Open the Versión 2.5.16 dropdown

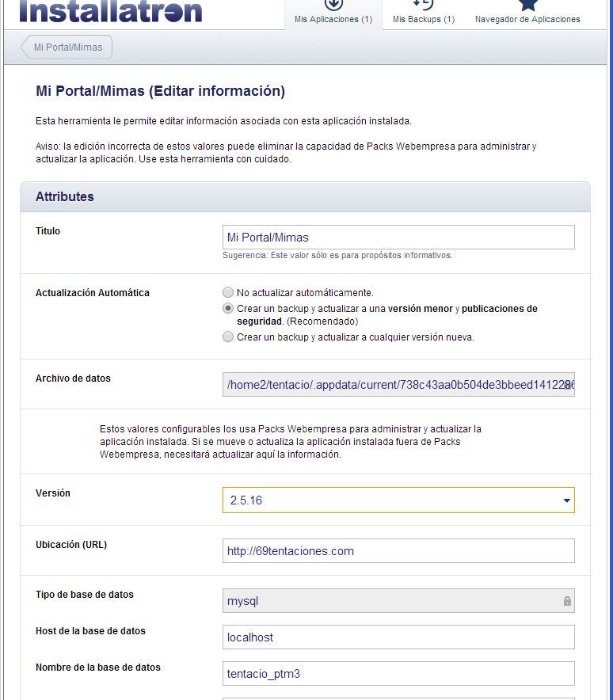pyautogui.click(x=398, y=500)
